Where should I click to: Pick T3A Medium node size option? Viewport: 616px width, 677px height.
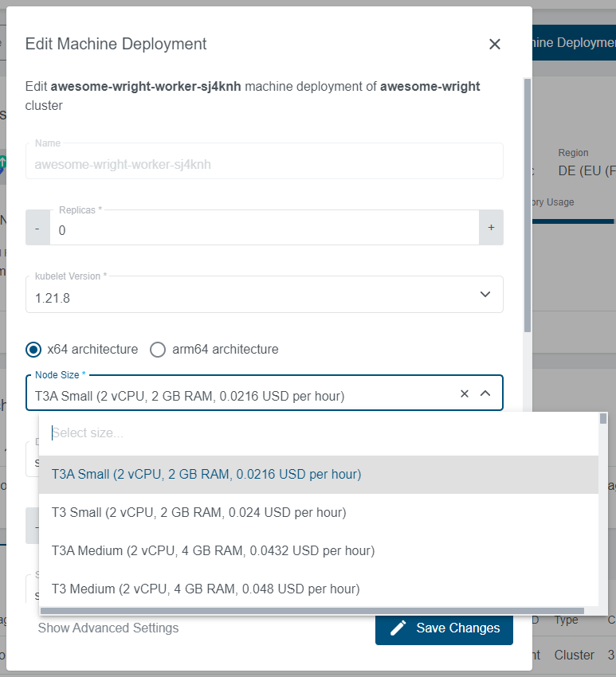[213, 551]
